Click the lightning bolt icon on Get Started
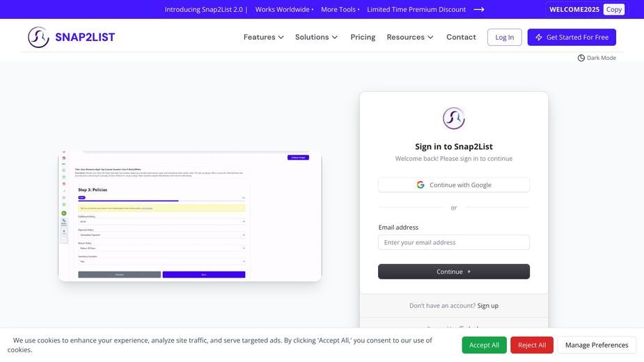Image resolution: width=644 pixels, height=362 pixels. 538,38
